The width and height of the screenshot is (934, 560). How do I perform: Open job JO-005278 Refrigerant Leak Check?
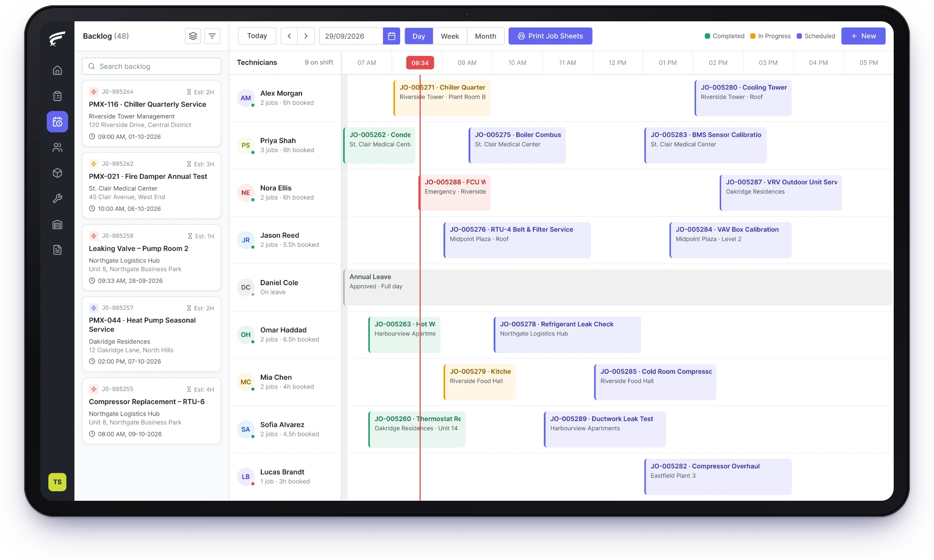coord(567,335)
